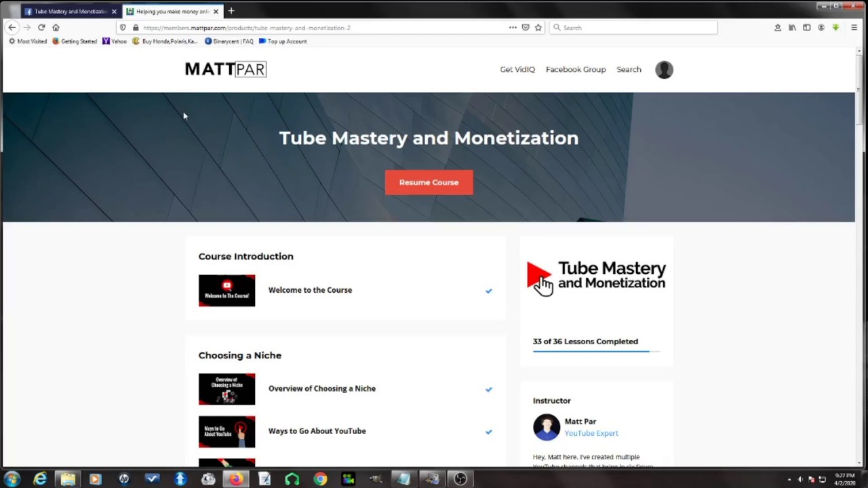Open the Most Visited bookmark
This screenshot has height=488, width=868.
pyautogui.click(x=28, y=41)
